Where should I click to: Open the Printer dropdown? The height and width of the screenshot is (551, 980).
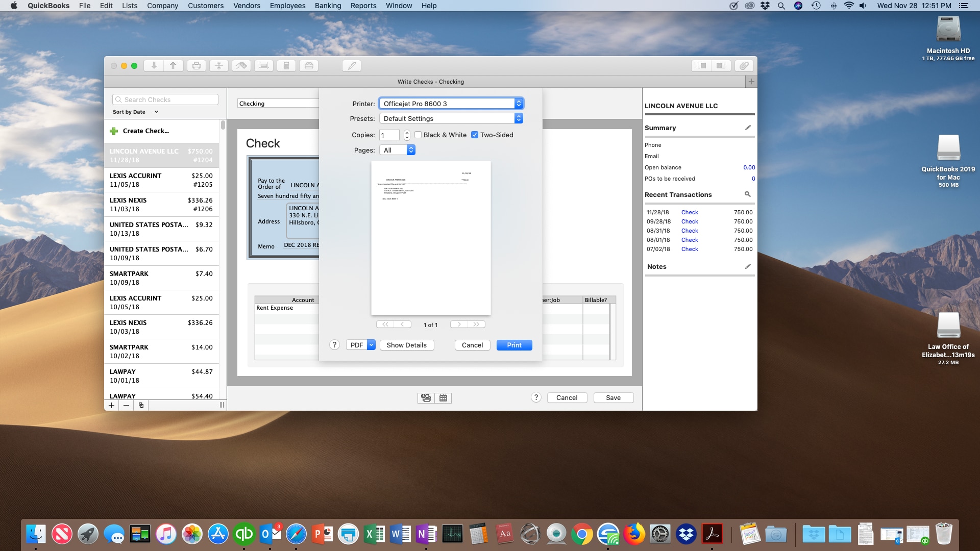451,104
